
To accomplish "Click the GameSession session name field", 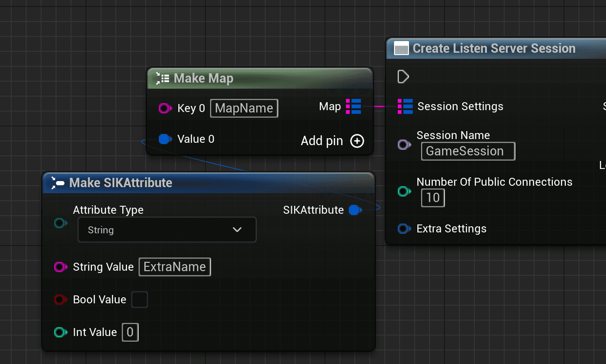I will pos(468,151).
